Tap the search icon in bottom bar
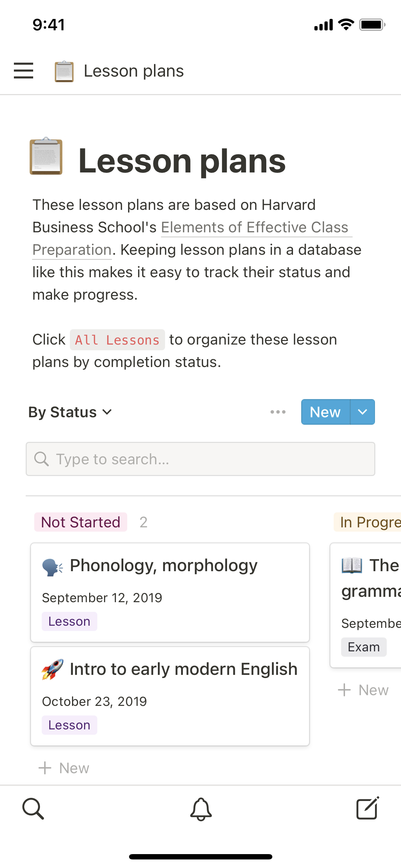401x868 pixels. tap(33, 809)
